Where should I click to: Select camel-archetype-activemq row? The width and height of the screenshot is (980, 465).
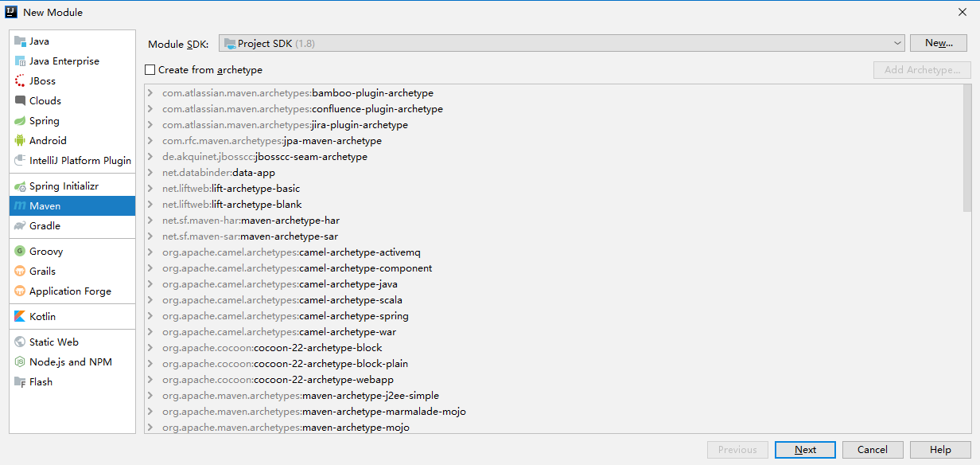(554, 252)
